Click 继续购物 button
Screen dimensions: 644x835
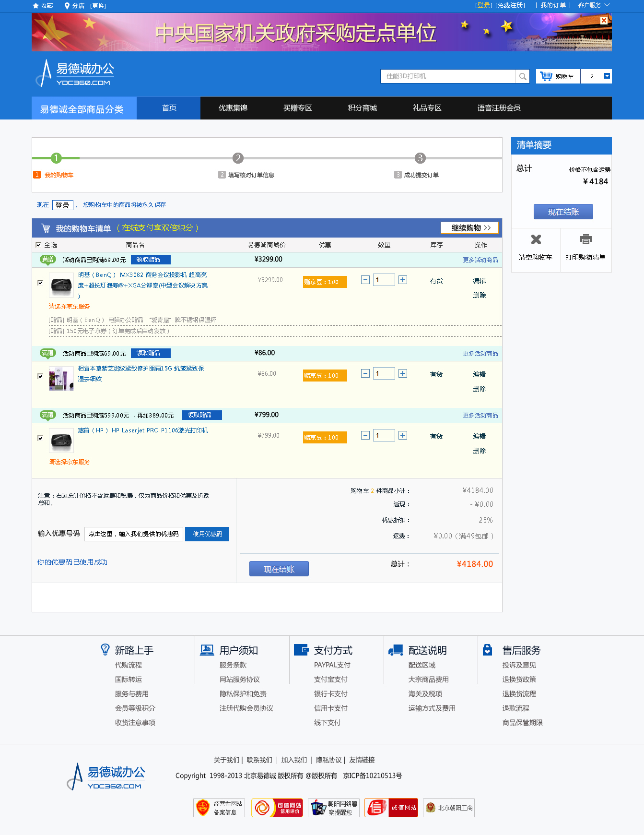[x=469, y=228]
